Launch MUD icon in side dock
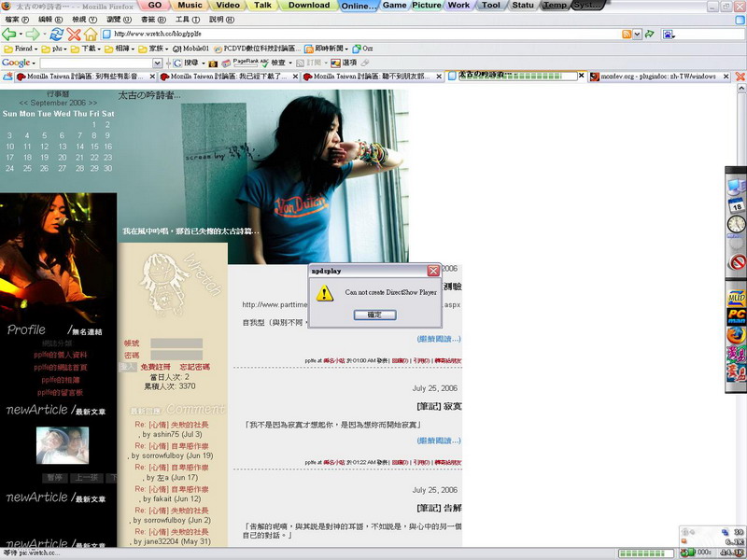This screenshot has width=747, height=560. coord(736,298)
